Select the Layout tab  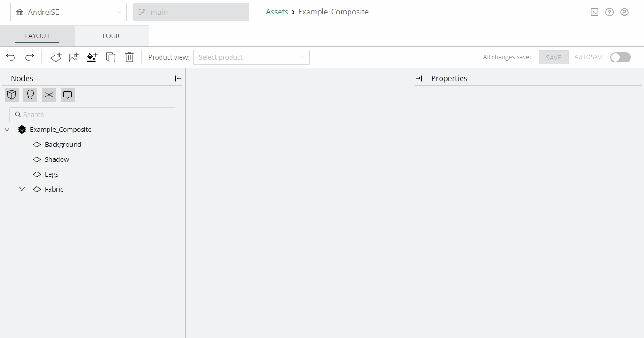[37, 36]
